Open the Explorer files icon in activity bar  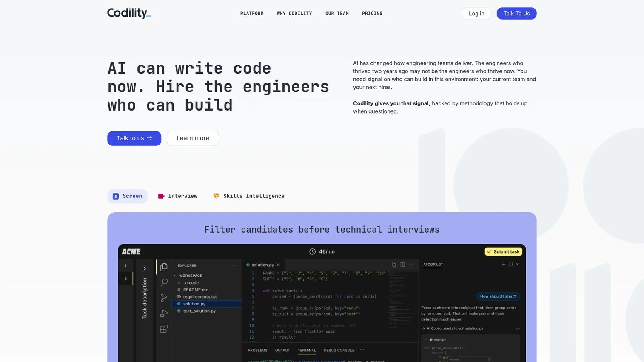click(164, 267)
